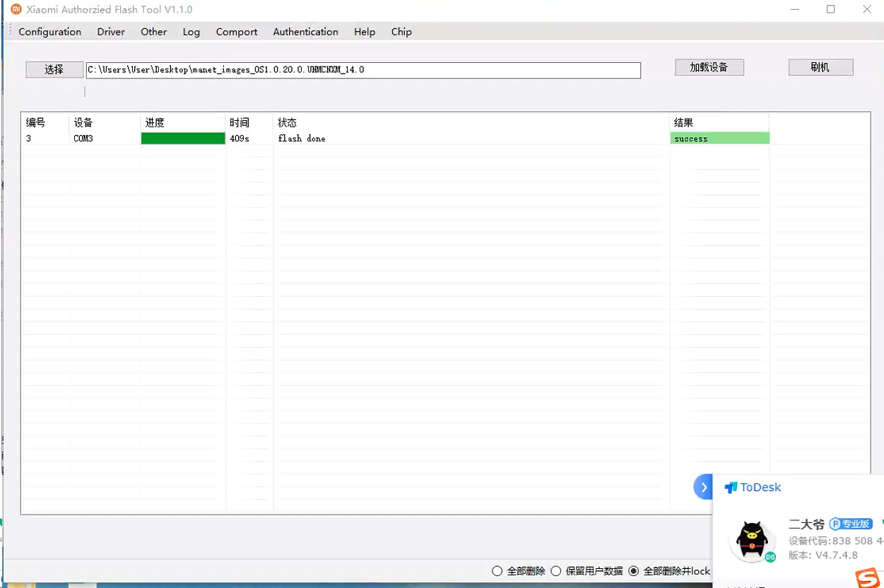Maximize the Xiaomi Flash Tool window
This screenshot has width=884, height=588.
tap(831, 9)
